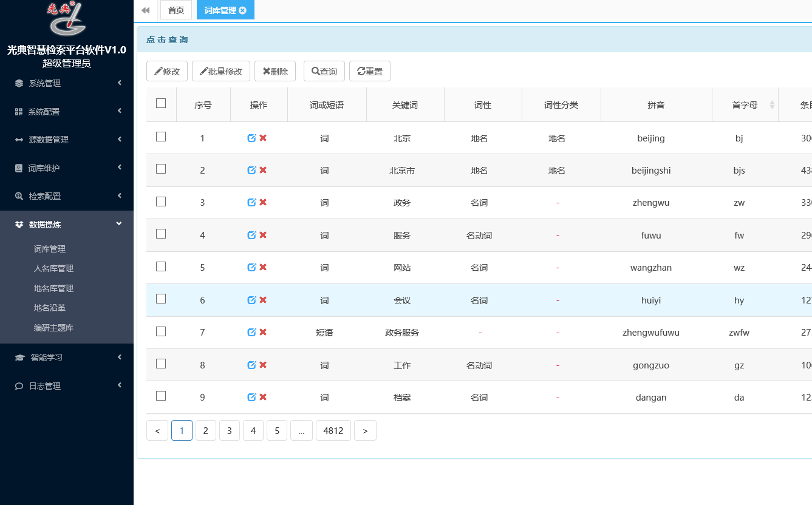The width and height of the screenshot is (812, 505).
Task: Click the 日志管理 speech bubble icon
Action: [19, 386]
